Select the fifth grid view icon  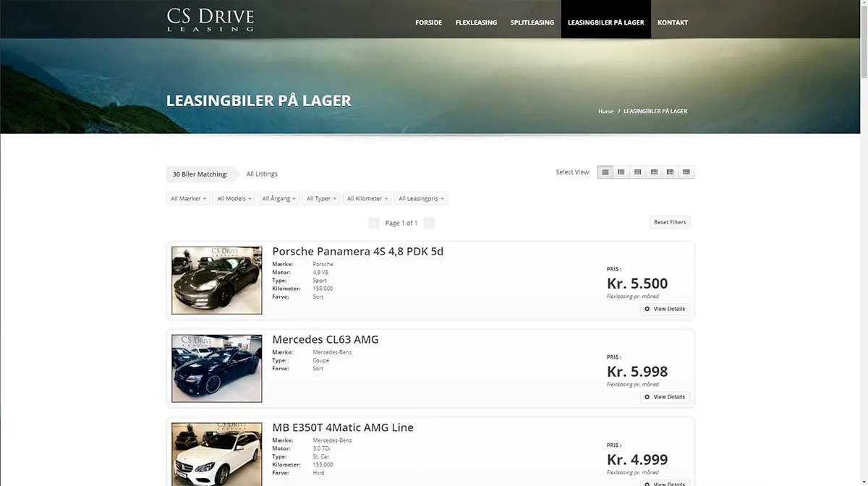point(670,173)
